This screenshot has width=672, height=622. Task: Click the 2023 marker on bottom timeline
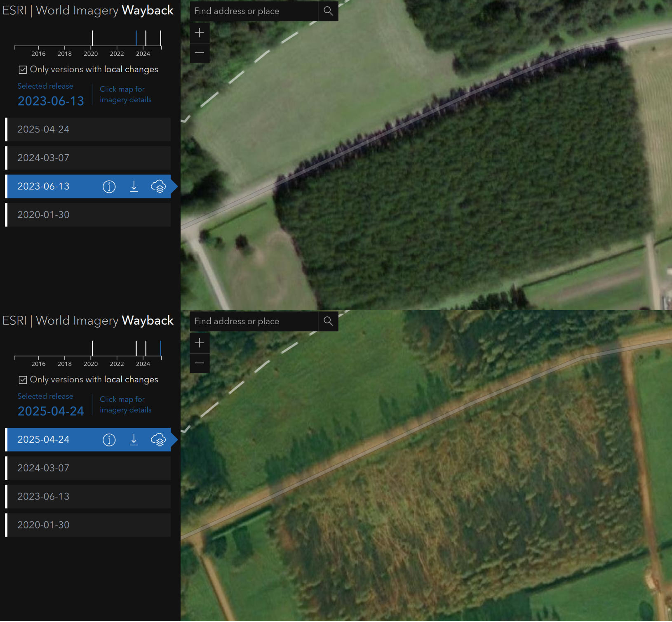tap(136, 349)
